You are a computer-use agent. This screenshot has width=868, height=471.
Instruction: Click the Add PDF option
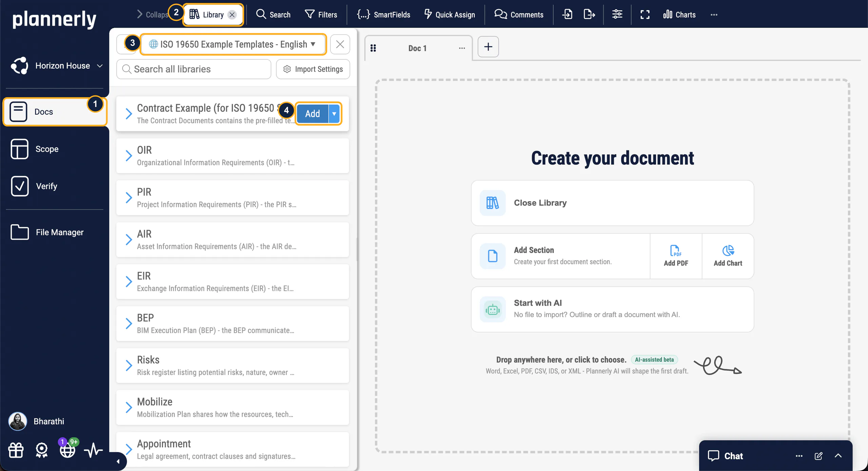(676, 256)
